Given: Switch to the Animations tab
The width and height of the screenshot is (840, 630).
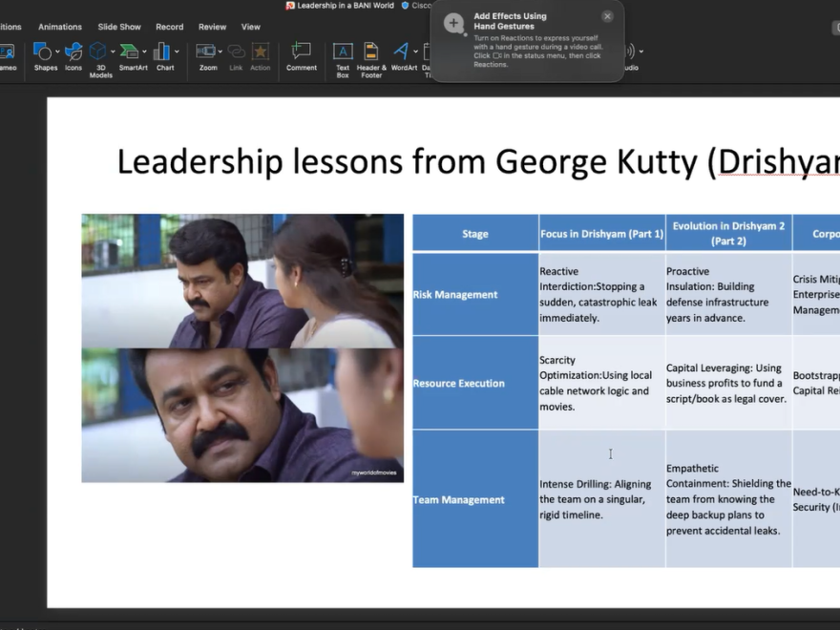Looking at the screenshot, I should click(60, 27).
